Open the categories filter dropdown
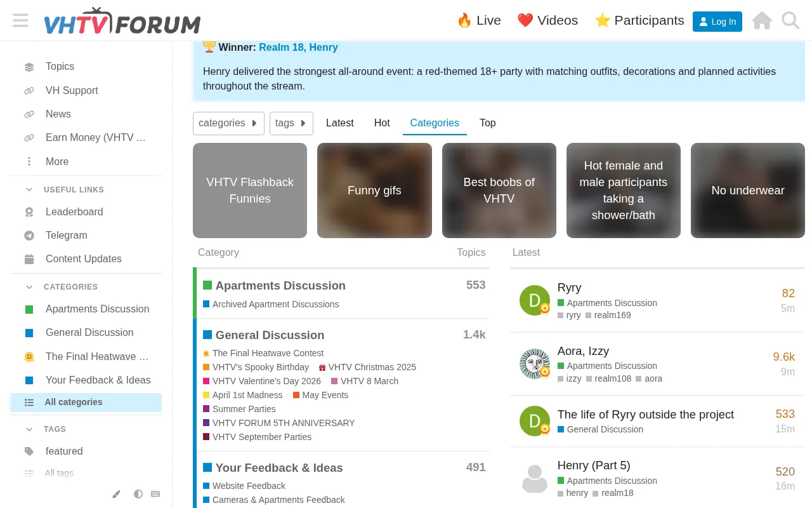812x508 pixels. pos(228,123)
